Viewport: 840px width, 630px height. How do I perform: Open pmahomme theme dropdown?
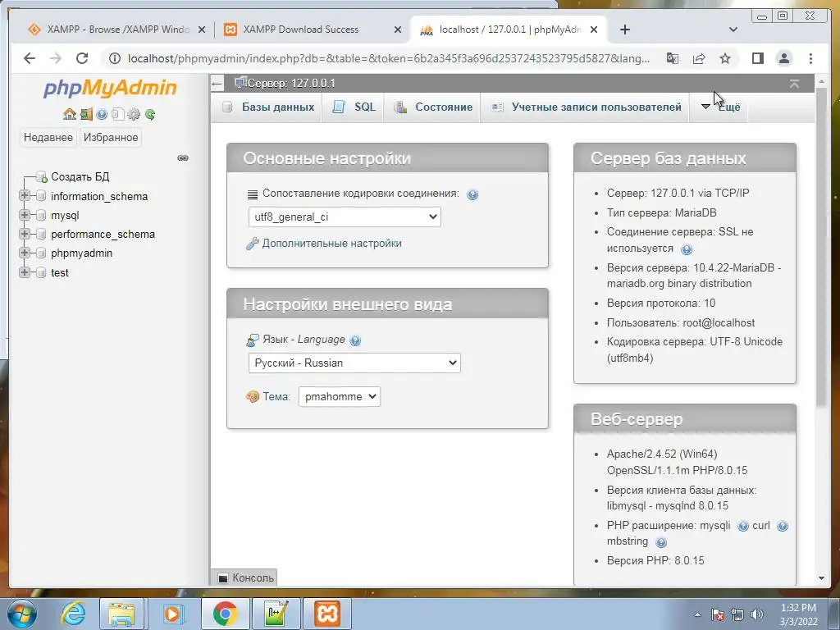[x=339, y=396]
